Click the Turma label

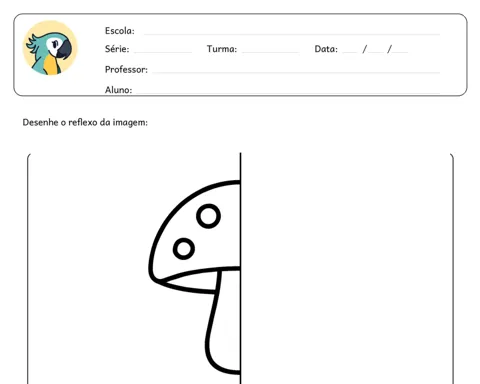[x=222, y=49]
